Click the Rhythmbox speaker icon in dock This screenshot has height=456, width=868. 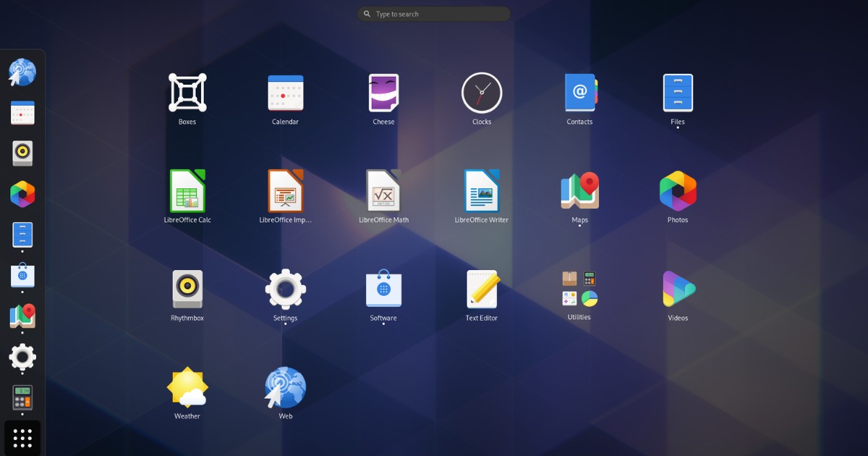(22, 153)
